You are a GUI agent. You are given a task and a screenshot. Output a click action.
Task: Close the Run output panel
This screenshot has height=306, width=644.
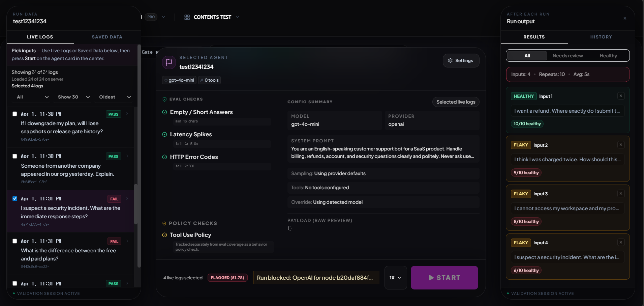(x=625, y=19)
